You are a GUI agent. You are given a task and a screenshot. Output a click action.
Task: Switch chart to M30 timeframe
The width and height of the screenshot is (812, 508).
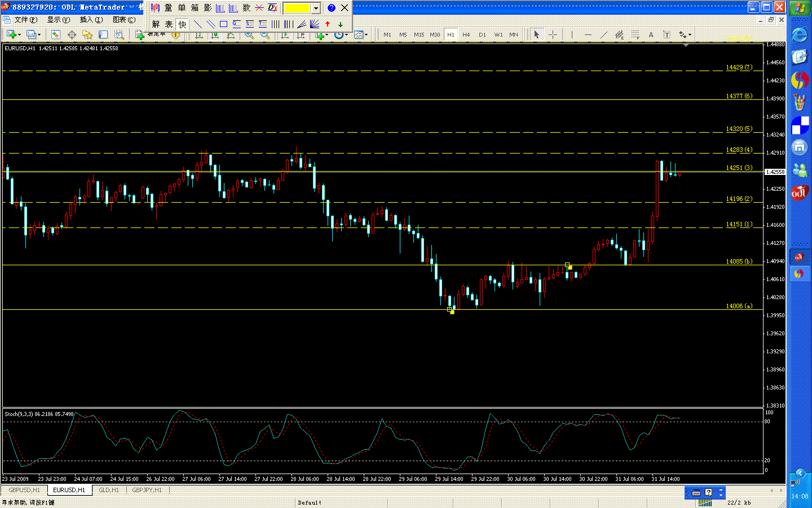click(x=435, y=34)
